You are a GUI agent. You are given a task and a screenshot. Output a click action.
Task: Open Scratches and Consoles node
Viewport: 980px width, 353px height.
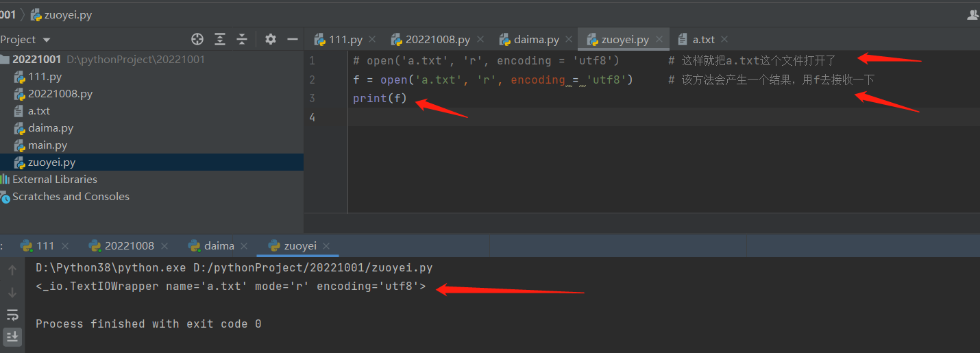71,197
